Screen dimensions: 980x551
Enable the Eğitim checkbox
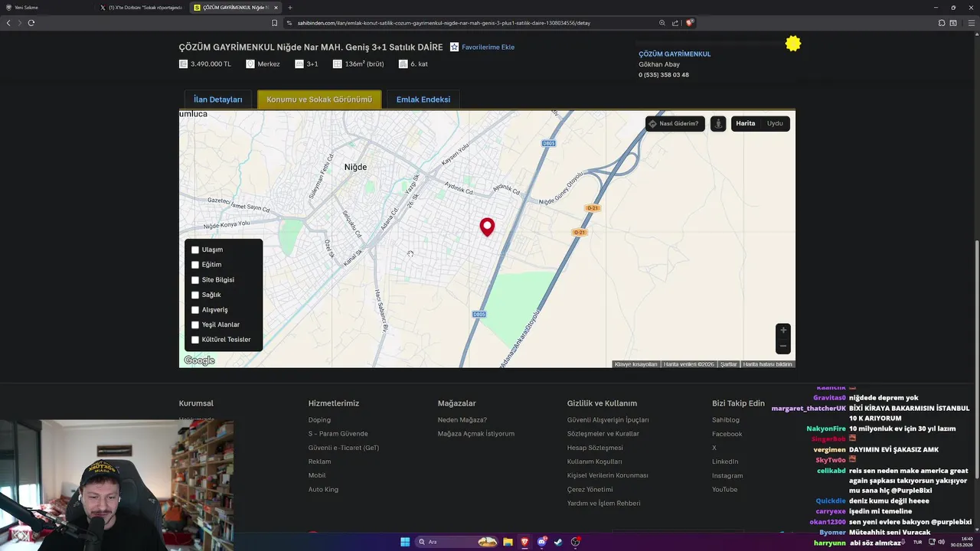(195, 265)
